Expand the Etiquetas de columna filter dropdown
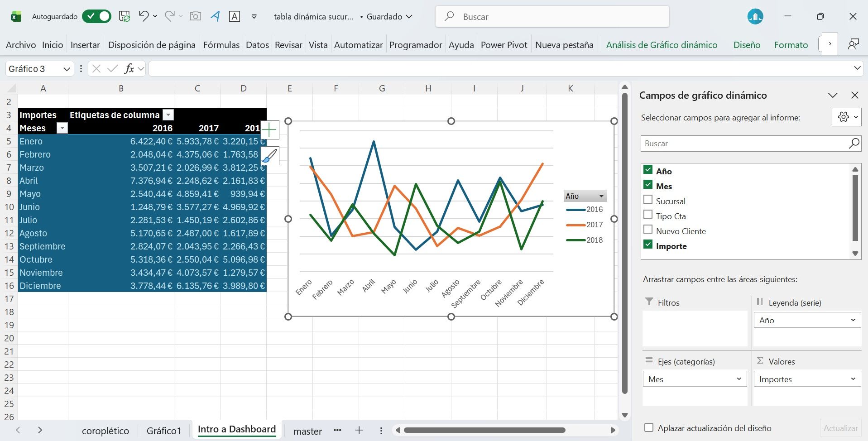868x441 pixels. pyautogui.click(x=168, y=115)
